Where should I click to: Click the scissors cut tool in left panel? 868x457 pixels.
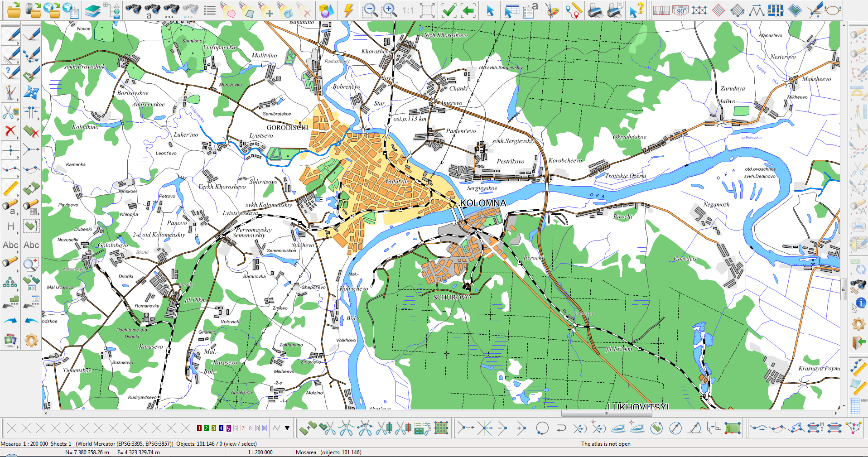click(x=10, y=112)
